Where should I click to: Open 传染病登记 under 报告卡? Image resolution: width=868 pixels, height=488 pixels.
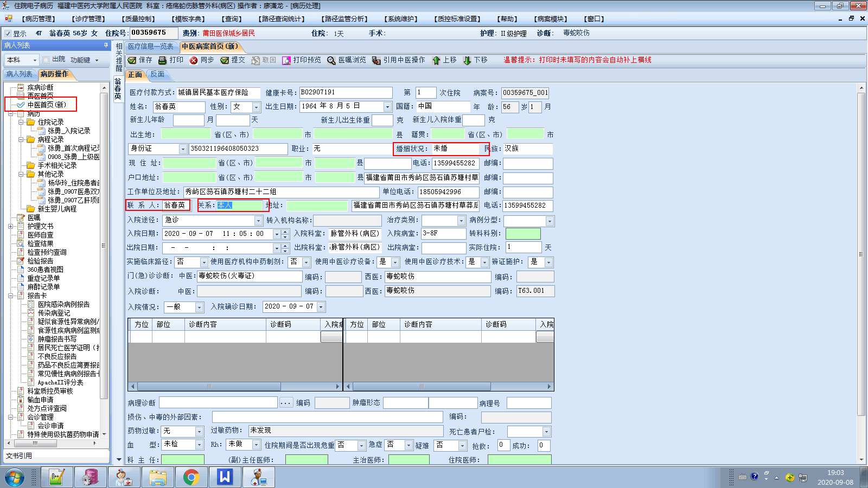coord(54,313)
